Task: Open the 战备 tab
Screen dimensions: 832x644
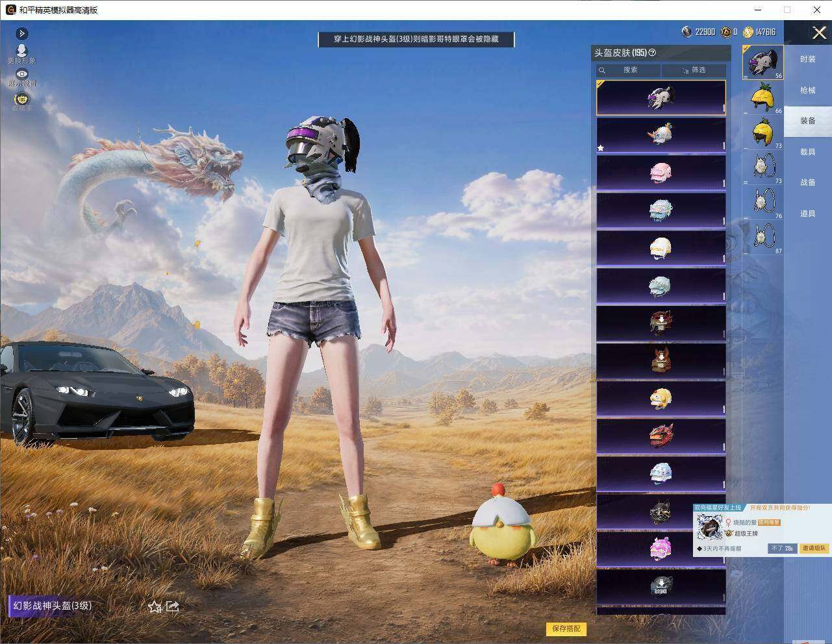Action: tap(808, 182)
